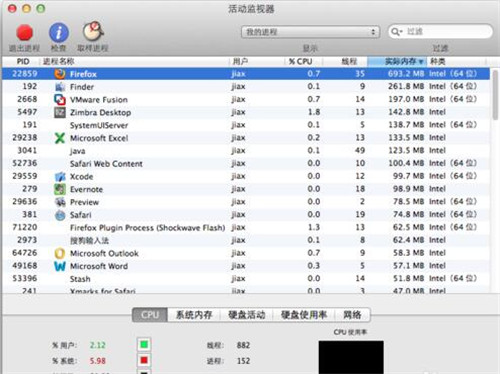Click the user column header
The height and width of the screenshot is (374, 500).
coord(257,61)
